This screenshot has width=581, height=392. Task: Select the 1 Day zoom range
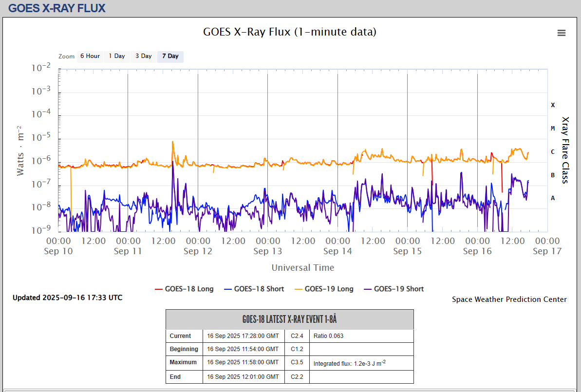click(117, 56)
